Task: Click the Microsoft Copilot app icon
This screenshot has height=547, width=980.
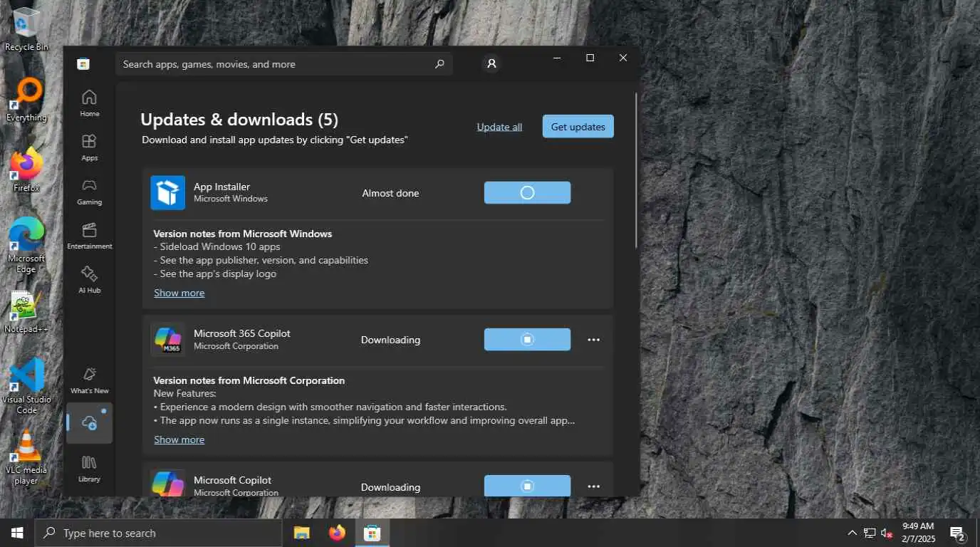Action: coord(167,484)
